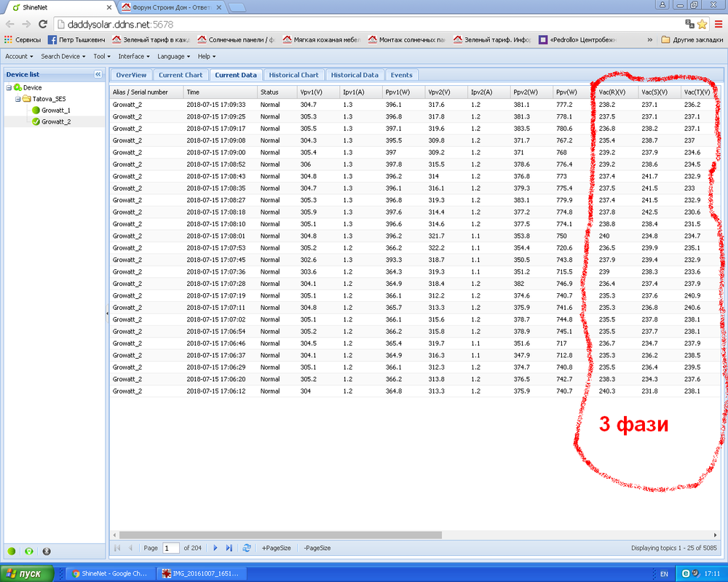Click the green circle status icon
Viewport: 728px width, 582px height.
12,551
